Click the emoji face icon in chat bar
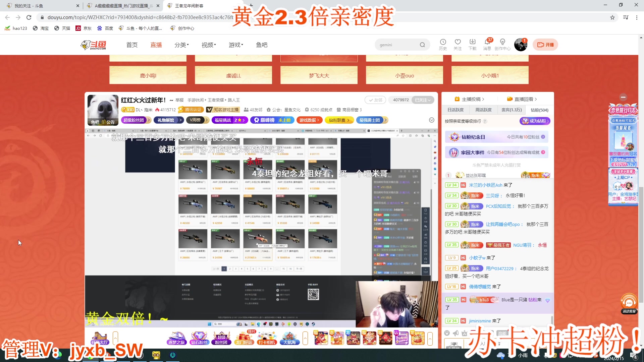 coord(447,333)
